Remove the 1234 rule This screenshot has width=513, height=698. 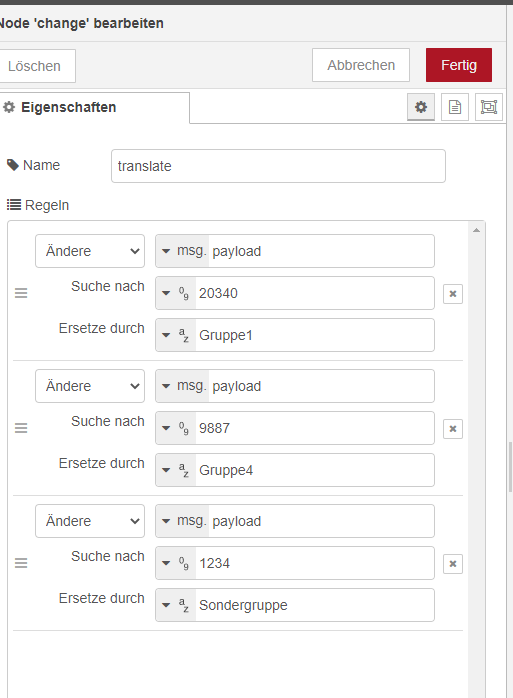pos(453,564)
